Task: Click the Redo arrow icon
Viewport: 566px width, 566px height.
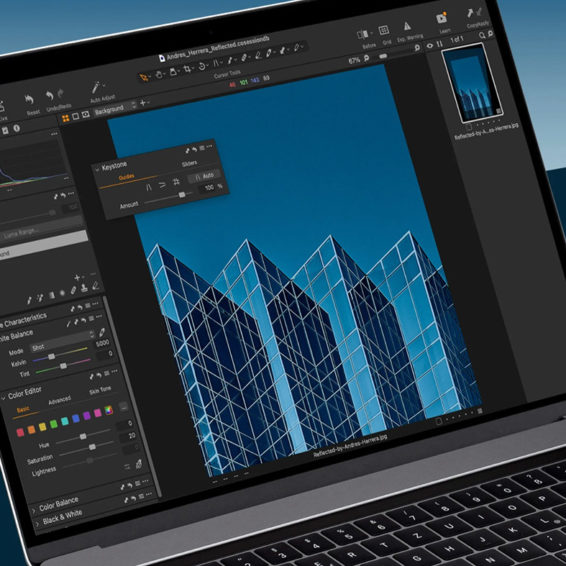Action: (x=61, y=93)
